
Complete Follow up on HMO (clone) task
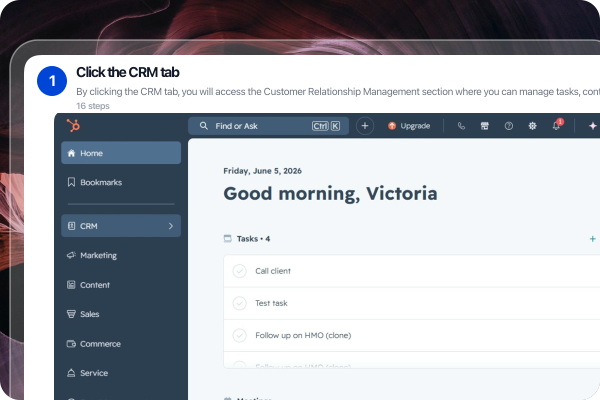pyautogui.click(x=240, y=335)
